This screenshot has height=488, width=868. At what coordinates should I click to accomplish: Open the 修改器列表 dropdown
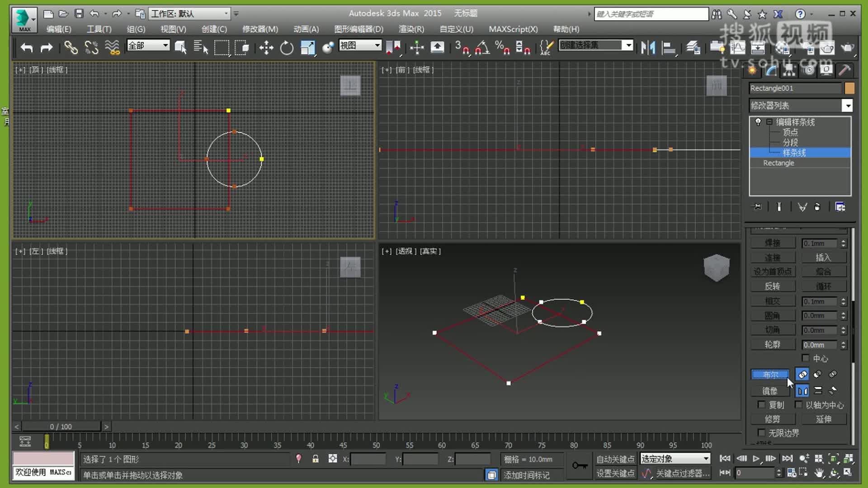tap(849, 105)
